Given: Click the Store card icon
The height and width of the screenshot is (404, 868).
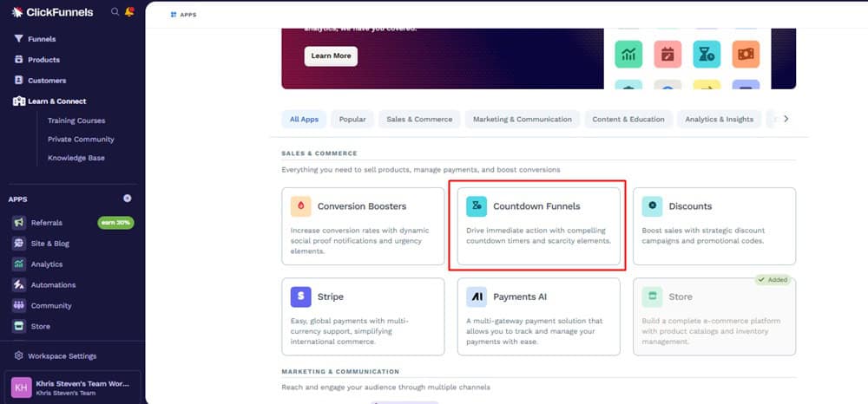Looking at the screenshot, I should pyautogui.click(x=652, y=296).
